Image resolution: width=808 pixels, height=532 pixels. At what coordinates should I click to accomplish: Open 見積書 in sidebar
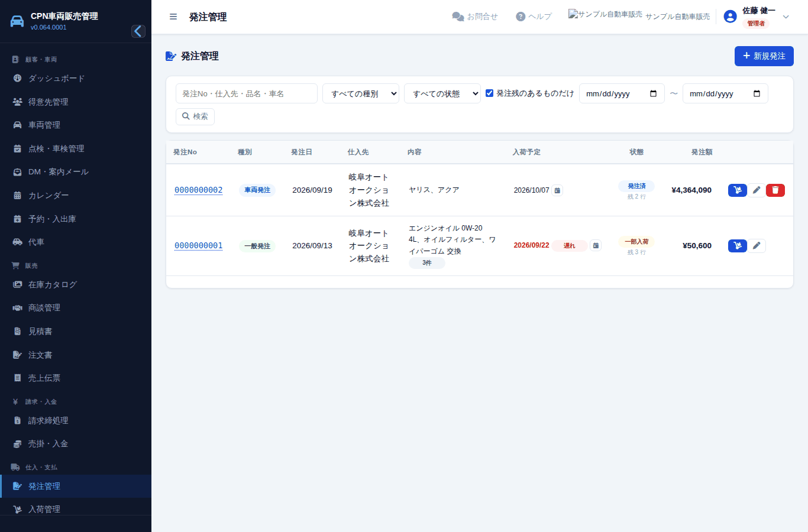76,331
